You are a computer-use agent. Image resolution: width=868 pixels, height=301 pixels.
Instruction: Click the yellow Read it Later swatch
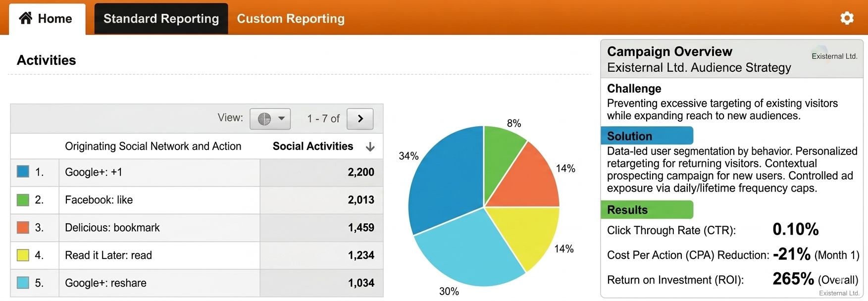[23, 255]
